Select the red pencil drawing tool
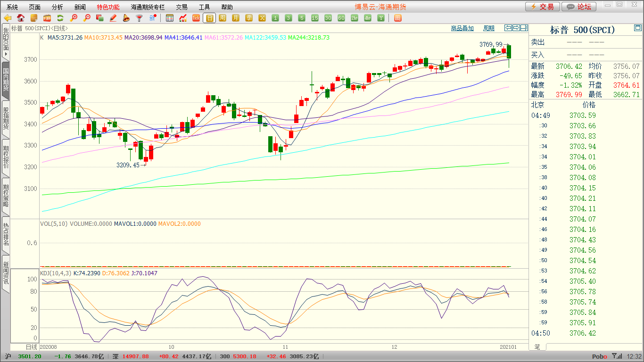This screenshot has width=644, height=362. tap(113, 18)
